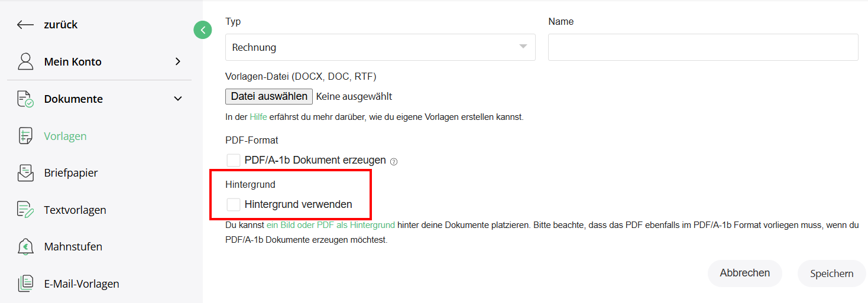
Task: Click the 'Vorlagen-Datei (DOCX, DOC, RTF)' label
Action: click(301, 76)
